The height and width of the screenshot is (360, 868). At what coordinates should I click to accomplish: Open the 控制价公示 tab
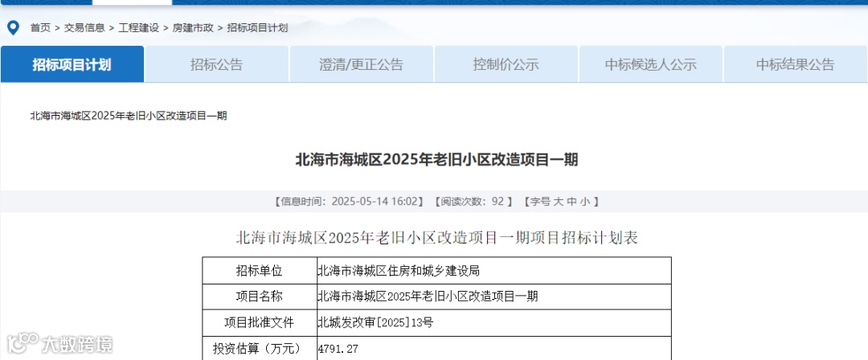point(506,64)
